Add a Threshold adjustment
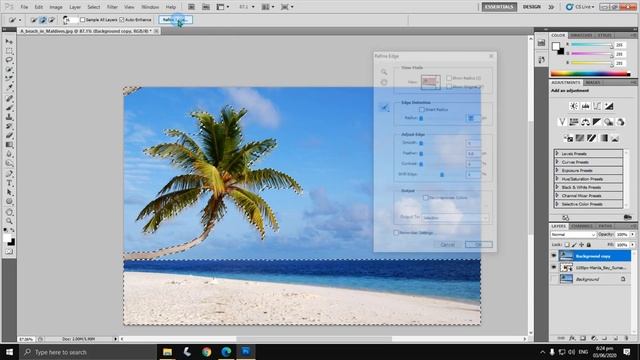Viewport: 640px width, 360px height. (x=591, y=138)
